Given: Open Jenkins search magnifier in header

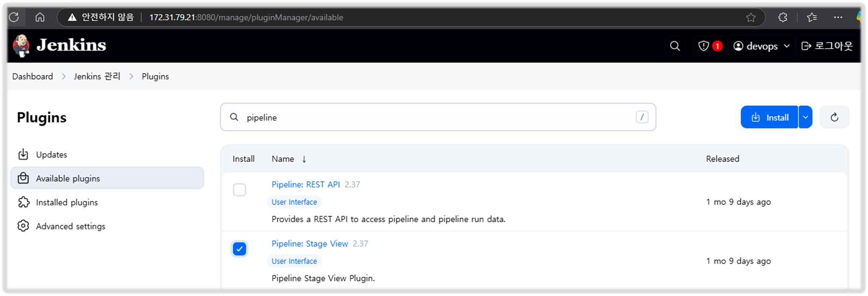Looking at the screenshot, I should [x=675, y=46].
